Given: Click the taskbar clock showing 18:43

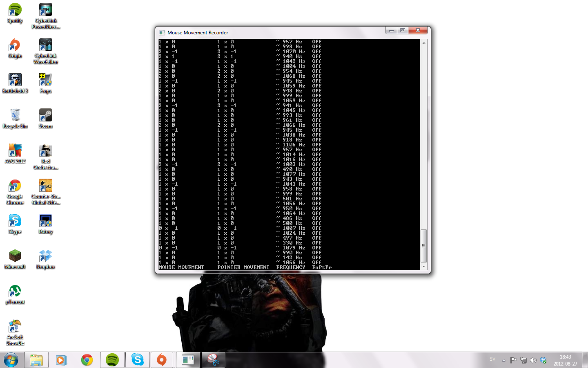Looking at the screenshot, I should point(565,360).
